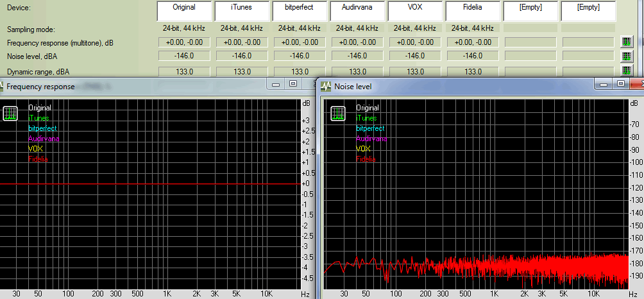
Task: Click VOX in the Frequency response legend
Action: (x=35, y=149)
